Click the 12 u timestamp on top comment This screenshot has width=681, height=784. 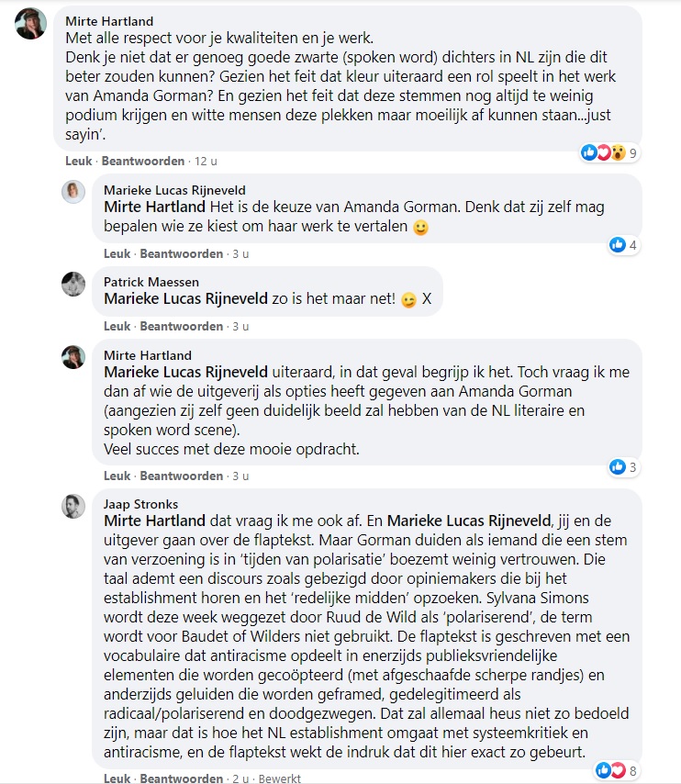pos(206,161)
